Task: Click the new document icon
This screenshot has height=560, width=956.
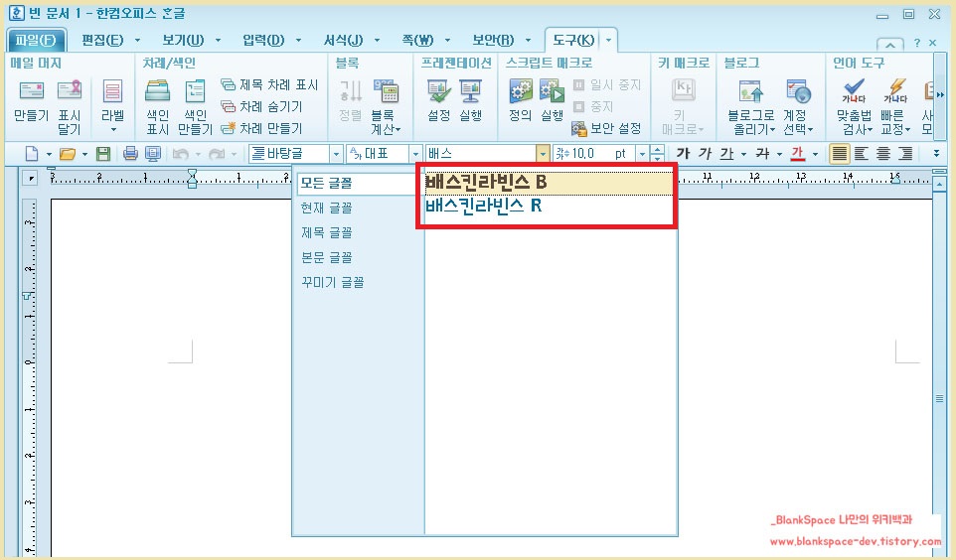Action: tap(32, 154)
